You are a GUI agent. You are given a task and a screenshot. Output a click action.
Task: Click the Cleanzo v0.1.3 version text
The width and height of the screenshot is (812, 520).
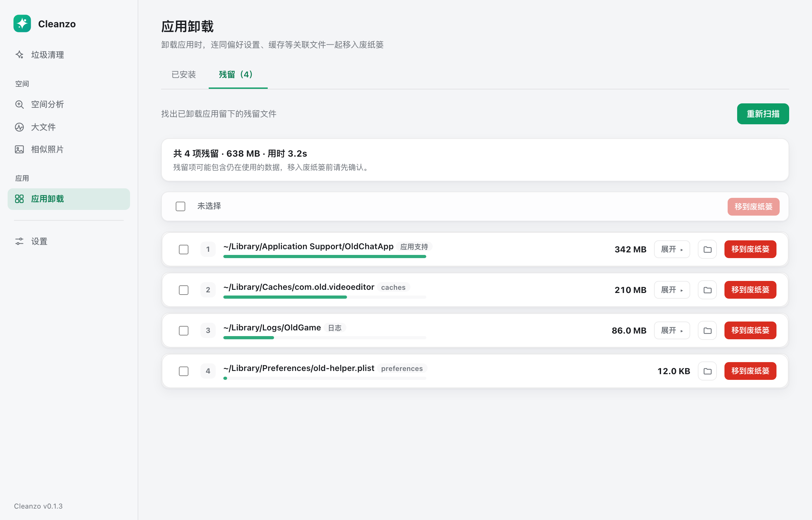pyautogui.click(x=38, y=506)
